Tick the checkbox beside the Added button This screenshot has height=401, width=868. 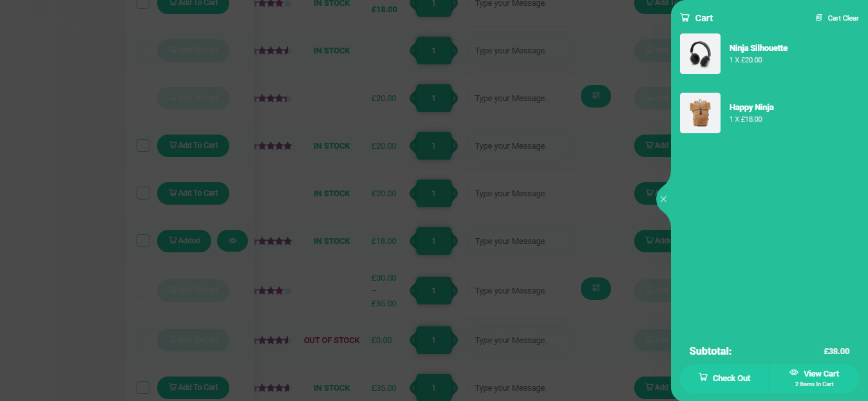coord(143,241)
